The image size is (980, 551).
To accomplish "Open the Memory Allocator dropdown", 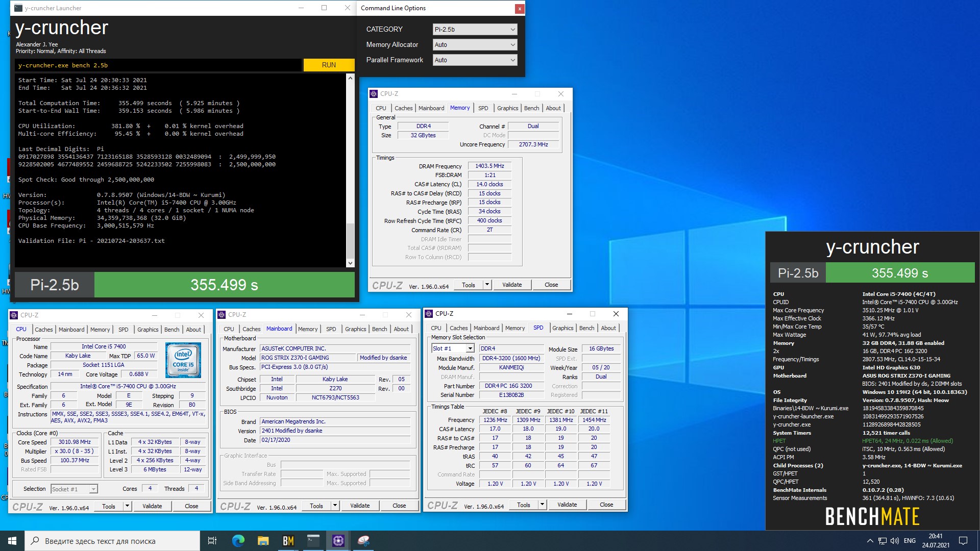I will pyautogui.click(x=475, y=45).
